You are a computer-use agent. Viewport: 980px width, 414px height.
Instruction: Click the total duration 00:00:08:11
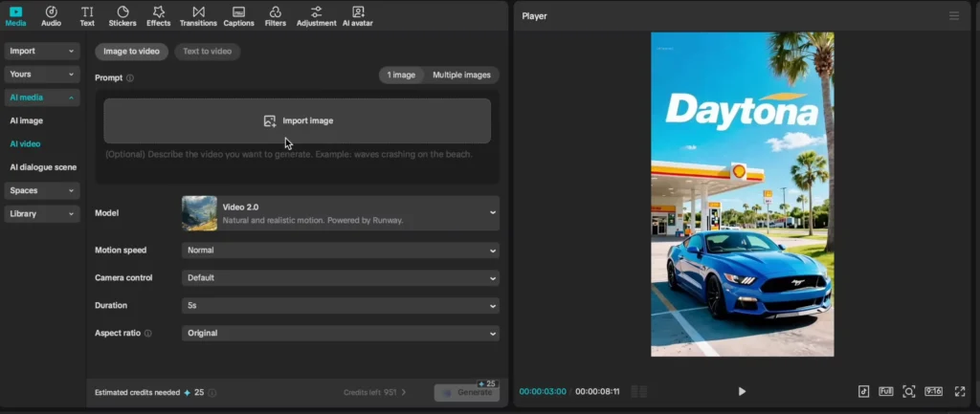tap(597, 392)
